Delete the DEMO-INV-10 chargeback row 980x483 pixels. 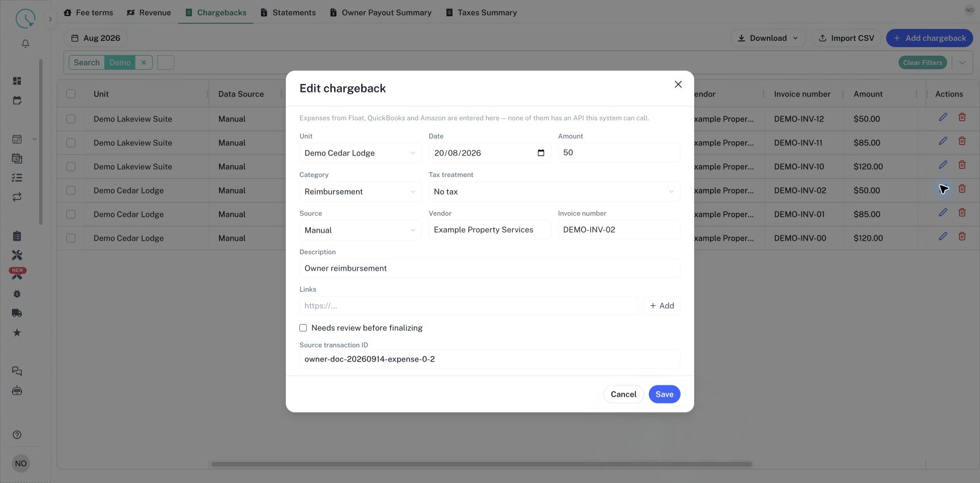(x=962, y=165)
